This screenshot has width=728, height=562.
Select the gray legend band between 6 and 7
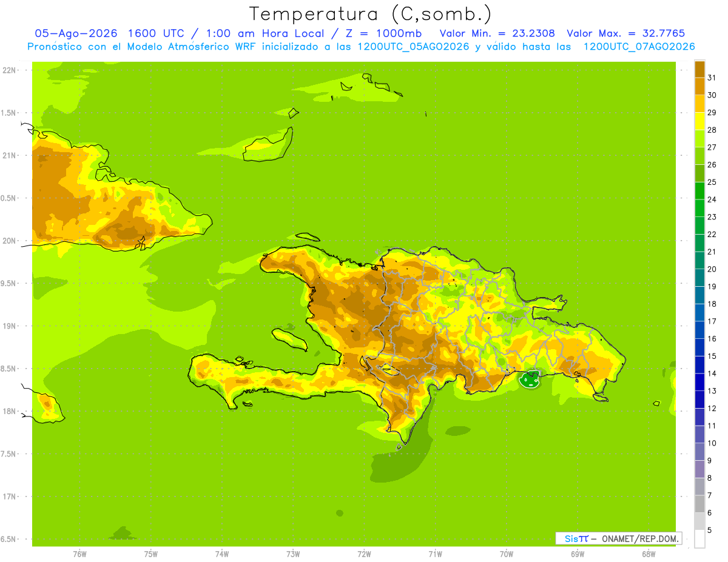tap(699, 504)
